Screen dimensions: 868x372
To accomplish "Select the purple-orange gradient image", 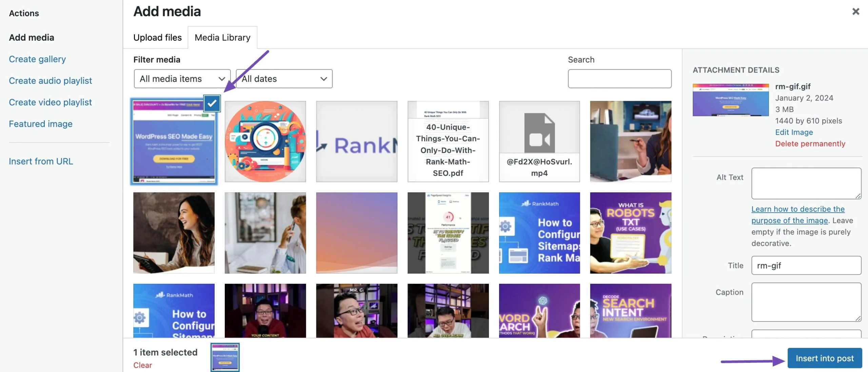I will pos(357,233).
